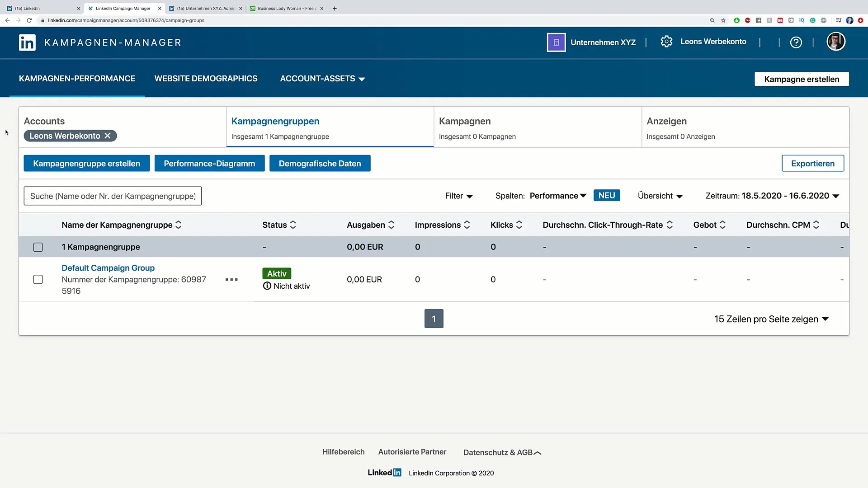Sort by Impressions column
Viewport: 868px width, 488px height.
(x=467, y=225)
